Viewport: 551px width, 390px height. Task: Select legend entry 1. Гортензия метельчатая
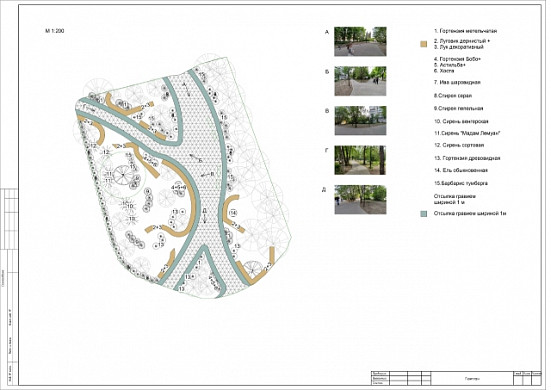coord(465,31)
